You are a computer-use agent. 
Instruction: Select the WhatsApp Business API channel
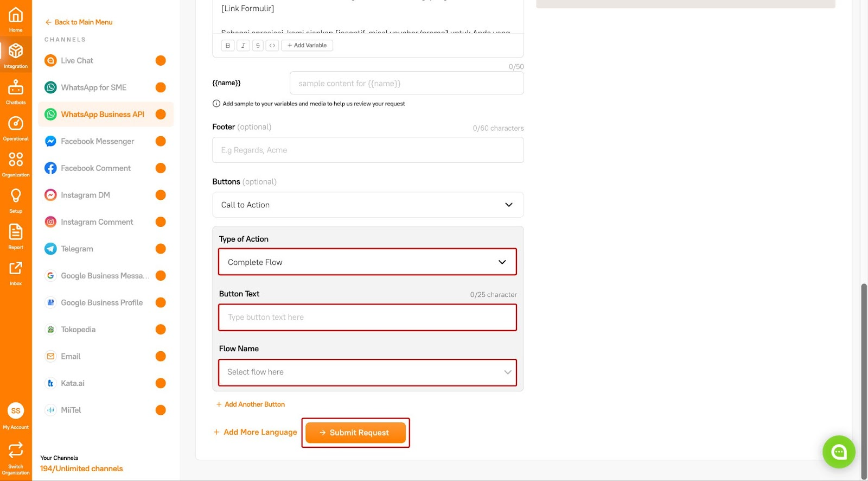(x=106, y=115)
